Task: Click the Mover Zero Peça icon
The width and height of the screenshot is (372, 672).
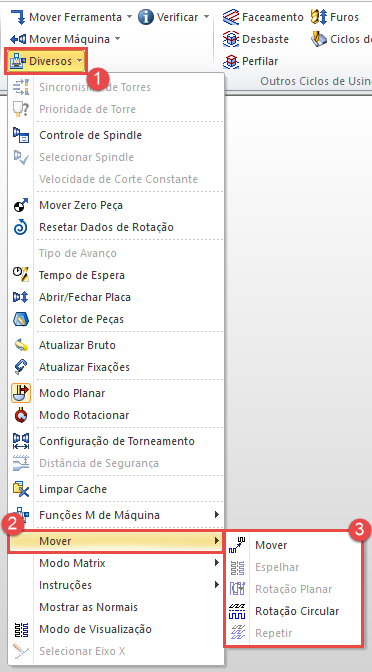Action: [21, 205]
